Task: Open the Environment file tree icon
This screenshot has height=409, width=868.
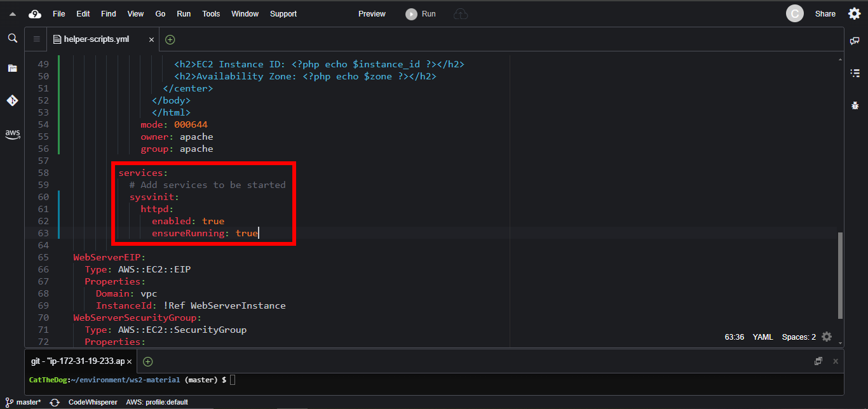Action: [12, 68]
